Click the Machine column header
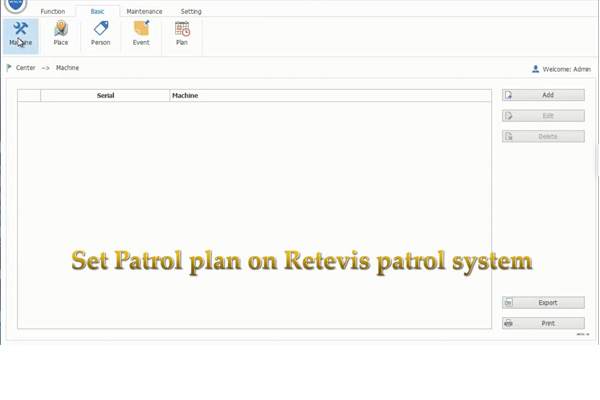Viewport: 600px width, 400px height. 331,96
